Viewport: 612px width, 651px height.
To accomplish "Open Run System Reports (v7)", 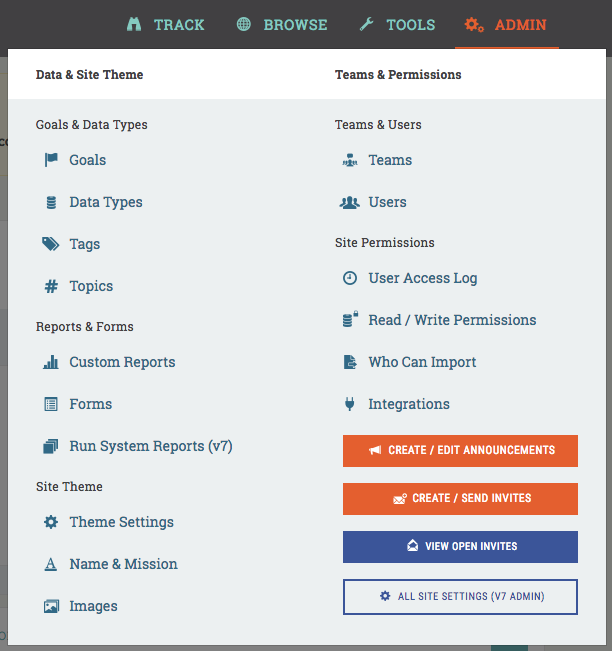I will click(150, 446).
